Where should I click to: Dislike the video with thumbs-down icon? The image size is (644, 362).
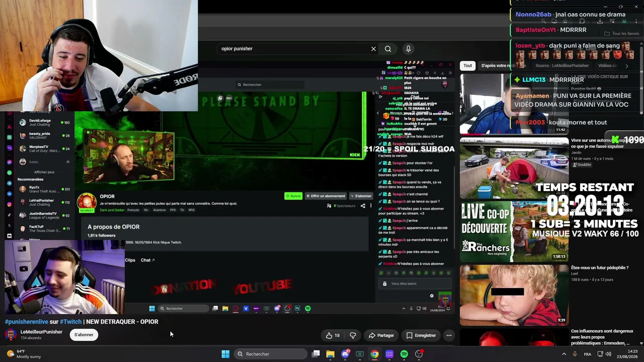coord(353,335)
